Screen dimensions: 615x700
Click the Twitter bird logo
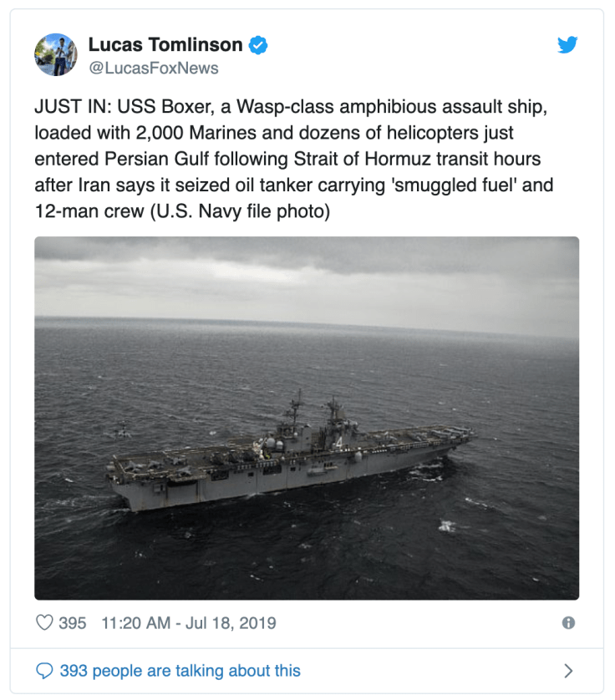[x=567, y=45]
